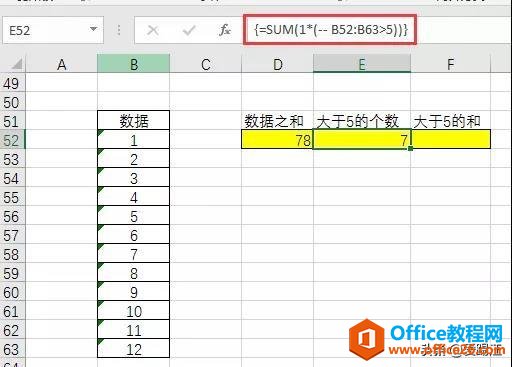Click cell B56 containing 5
Image resolution: width=512 pixels, height=367 pixels.
click(134, 216)
